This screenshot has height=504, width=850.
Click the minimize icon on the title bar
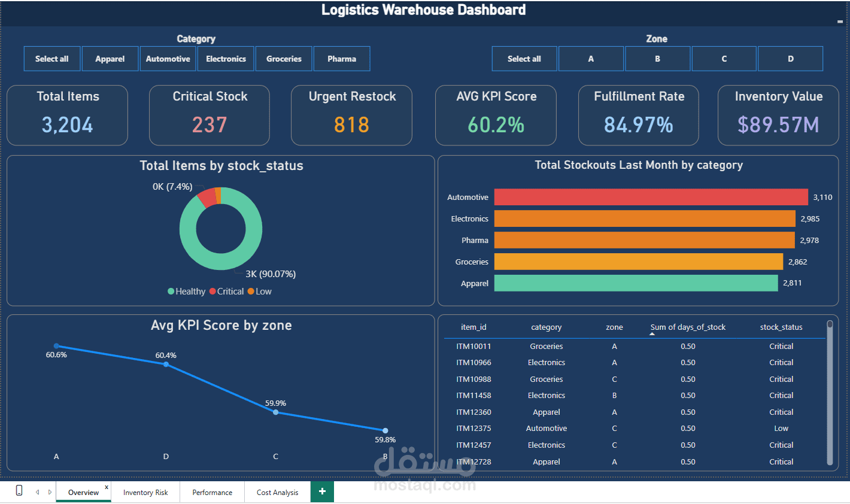pos(840,22)
